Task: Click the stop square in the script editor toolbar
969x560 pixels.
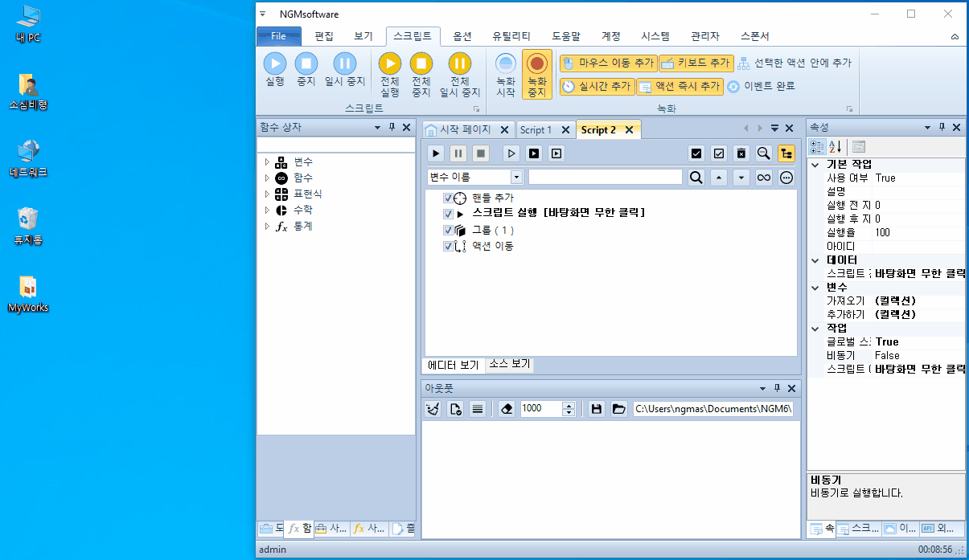Action: click(x=480, y=153)
